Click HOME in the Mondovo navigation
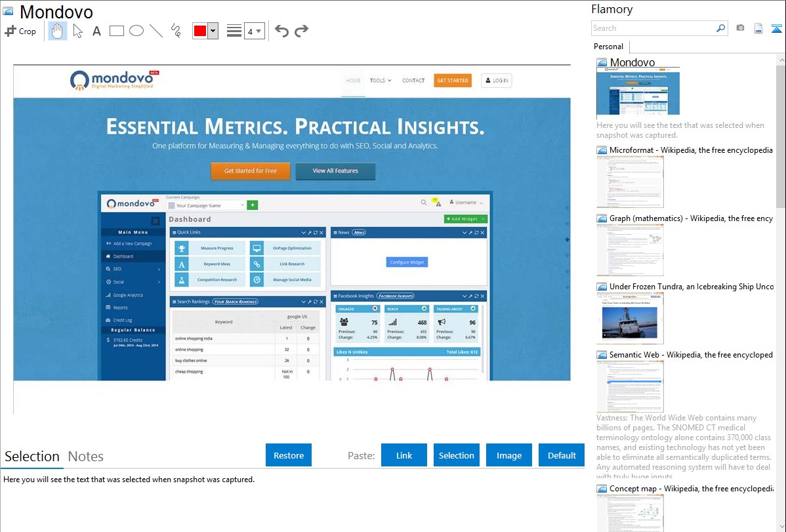The width and height of the screenshot is (786, 532). pos(354,80)
